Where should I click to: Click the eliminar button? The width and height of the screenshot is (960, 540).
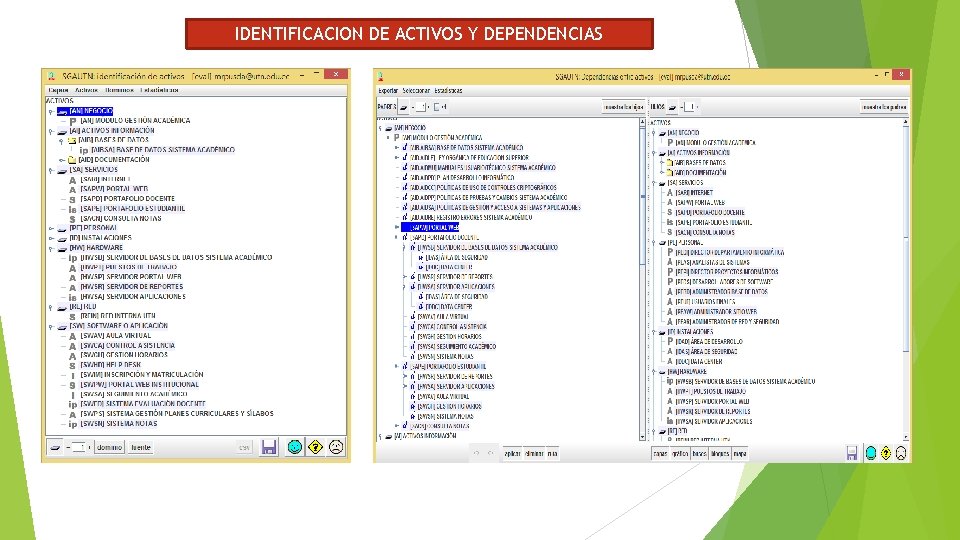pyautogui.click(x=534, y=454)
